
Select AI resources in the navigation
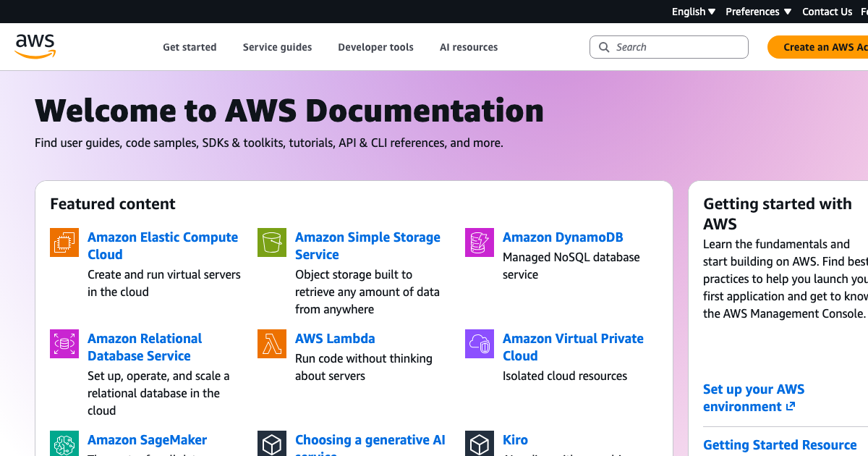pos(469,46)
